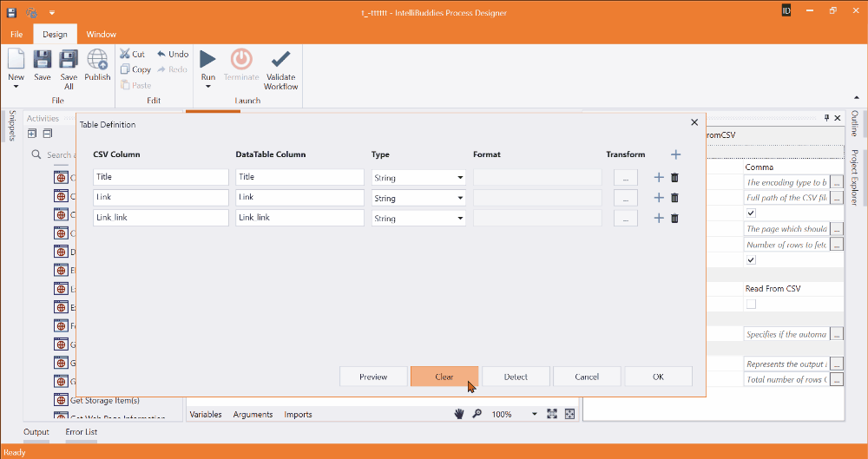Open the Variables tab
Image resolution: width=868 pixels, height=459 pixels.
click(x=206, y=414)
